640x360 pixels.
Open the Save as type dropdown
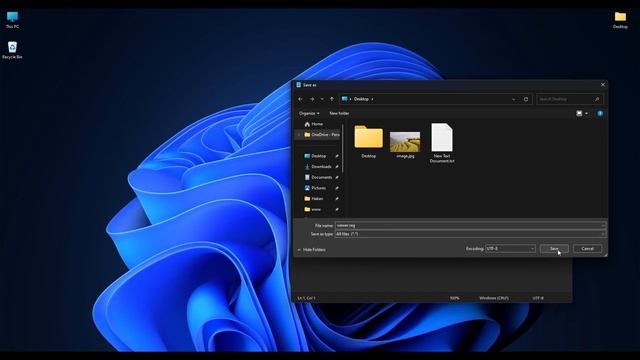click(470, 234)
